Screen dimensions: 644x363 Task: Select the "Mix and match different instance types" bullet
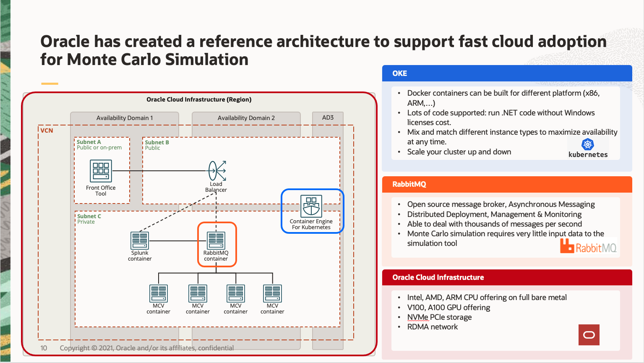(x=512, y=137)
